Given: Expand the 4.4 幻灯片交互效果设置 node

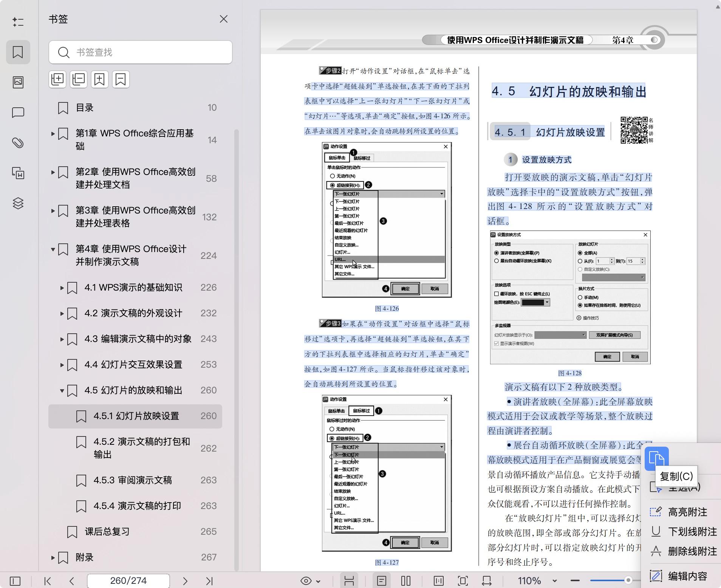Looking at the screenshot, I should [x=62, y=365].
